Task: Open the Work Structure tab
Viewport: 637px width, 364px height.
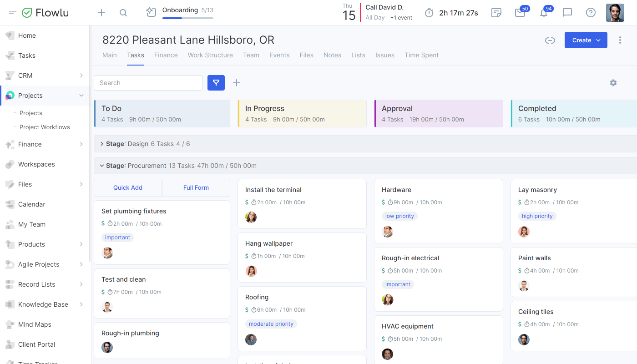Action: pos(210,55)
